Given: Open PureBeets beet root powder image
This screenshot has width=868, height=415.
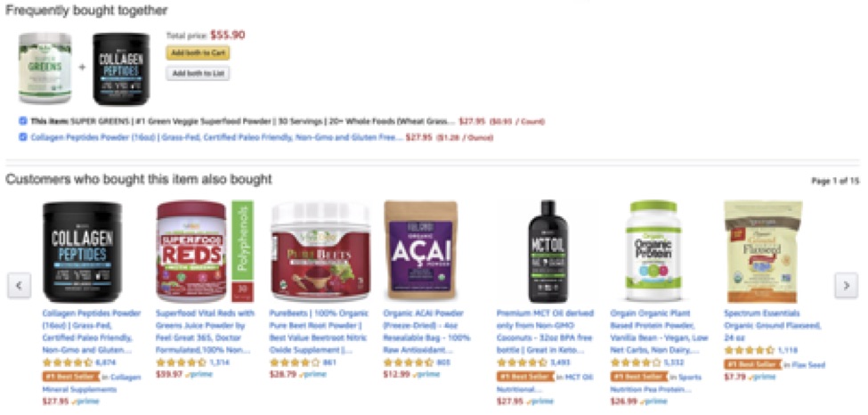Looking at the screenshot, I should (320, 251).
